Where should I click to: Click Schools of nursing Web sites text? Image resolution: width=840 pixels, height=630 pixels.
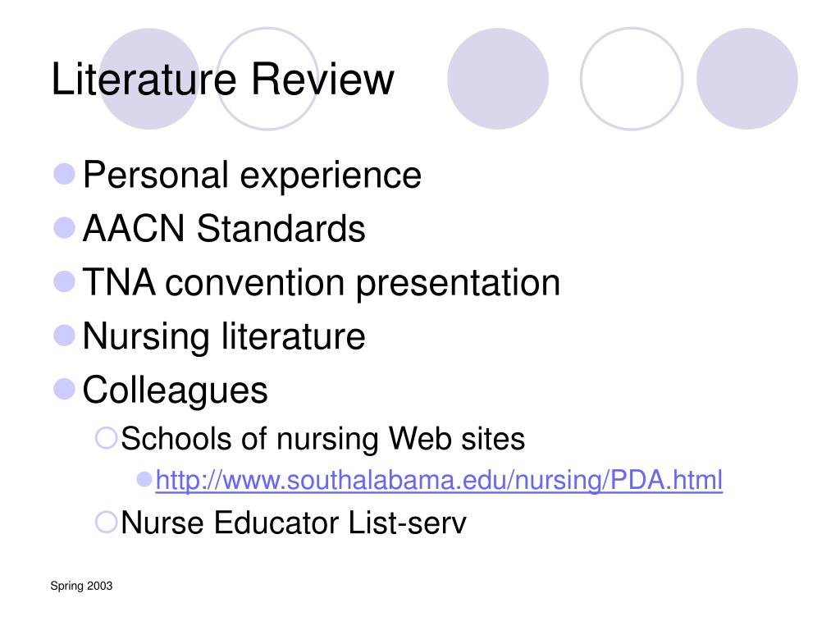[322, 439]
